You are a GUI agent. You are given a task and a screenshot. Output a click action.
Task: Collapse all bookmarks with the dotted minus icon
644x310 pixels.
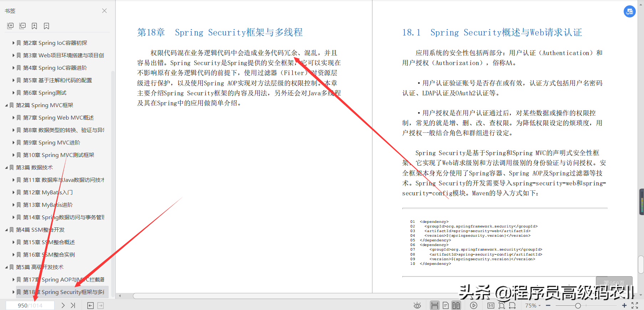(22, 26)
